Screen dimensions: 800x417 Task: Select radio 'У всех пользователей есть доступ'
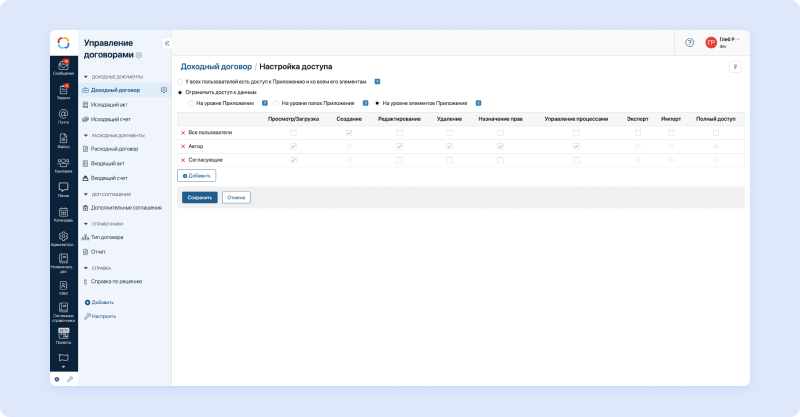click(x=180, y=81)
